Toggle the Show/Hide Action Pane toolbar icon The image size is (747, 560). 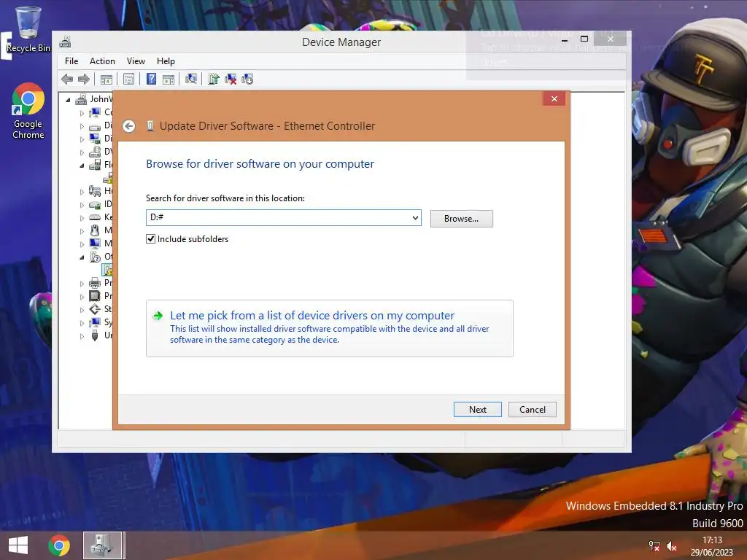169,79
